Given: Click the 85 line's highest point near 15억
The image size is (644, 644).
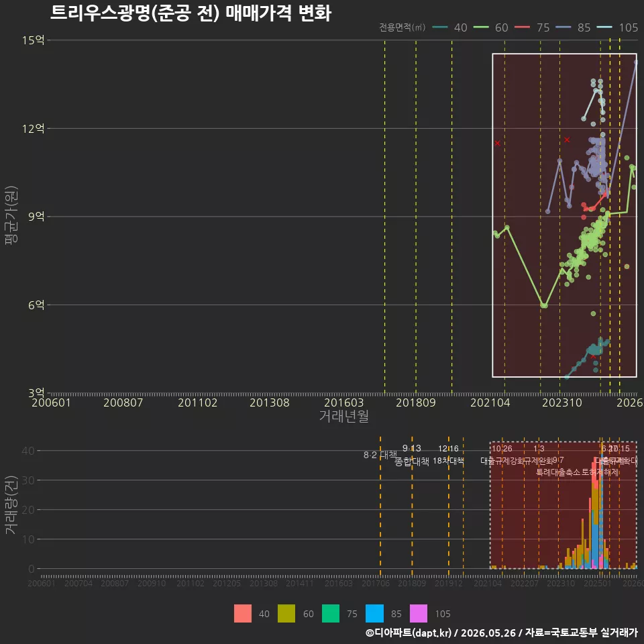Looking at the screenshot, I should [x=636, y=62].
